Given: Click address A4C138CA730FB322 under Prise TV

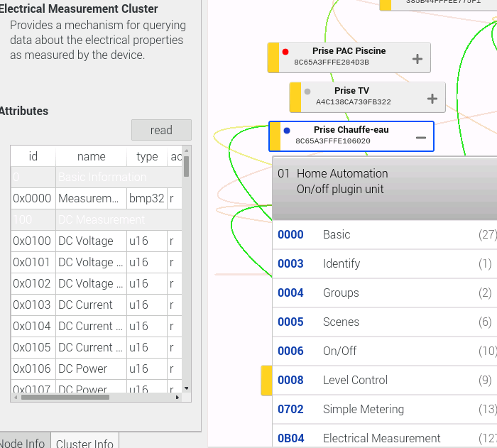Looking at the screenshot, I should [354, 102].
